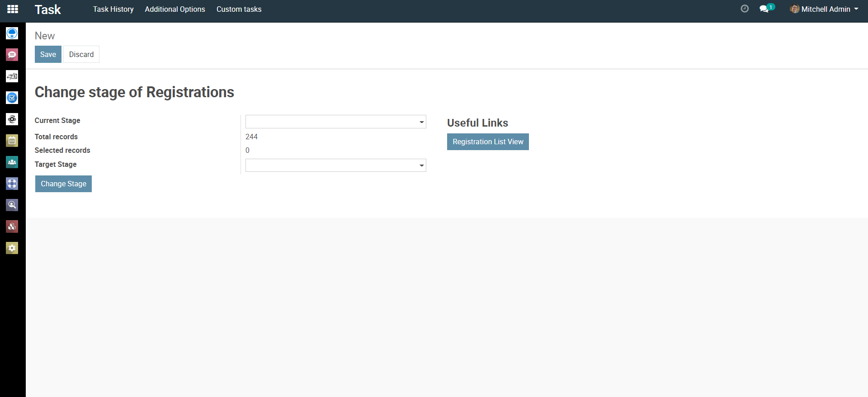
Task: Open the clock activities icon in top bar
Action: [745, 9]
